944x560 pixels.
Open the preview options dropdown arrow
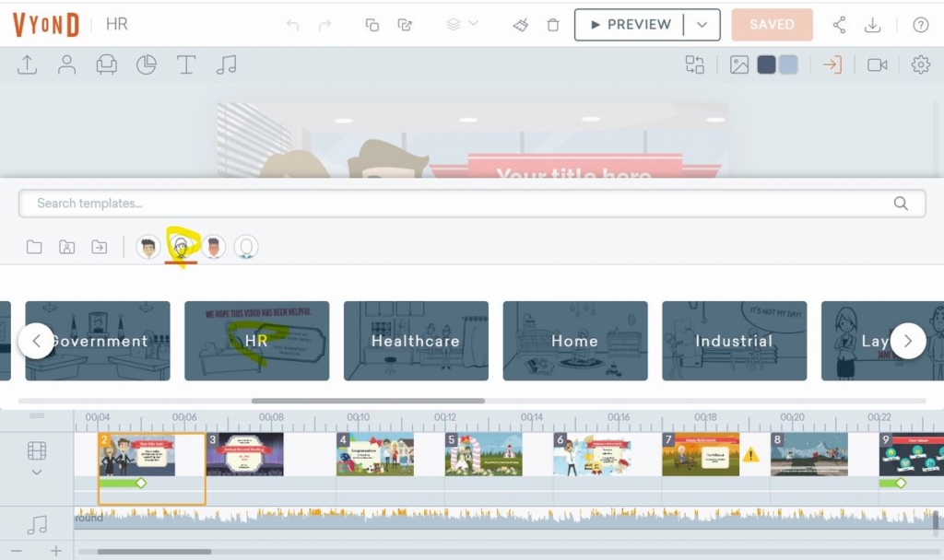click(702, 25)
